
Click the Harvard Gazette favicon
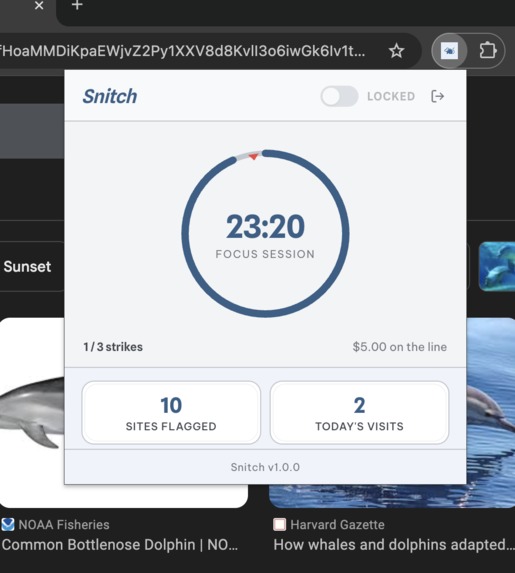pos(280,525)
